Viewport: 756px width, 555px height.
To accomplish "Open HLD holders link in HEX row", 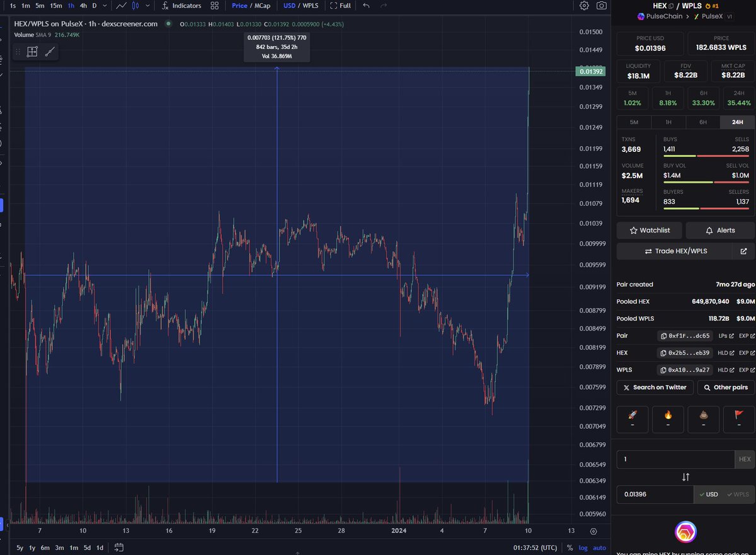I will (x=726, y=353).
